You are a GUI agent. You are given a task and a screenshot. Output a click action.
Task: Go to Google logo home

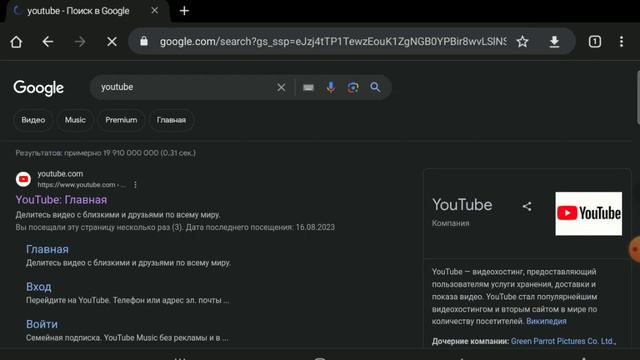(39, 88)
